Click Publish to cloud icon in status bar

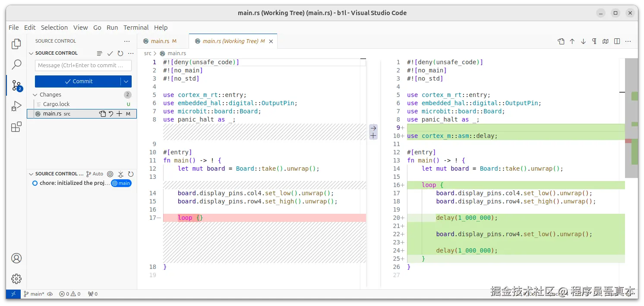point(50,294)
